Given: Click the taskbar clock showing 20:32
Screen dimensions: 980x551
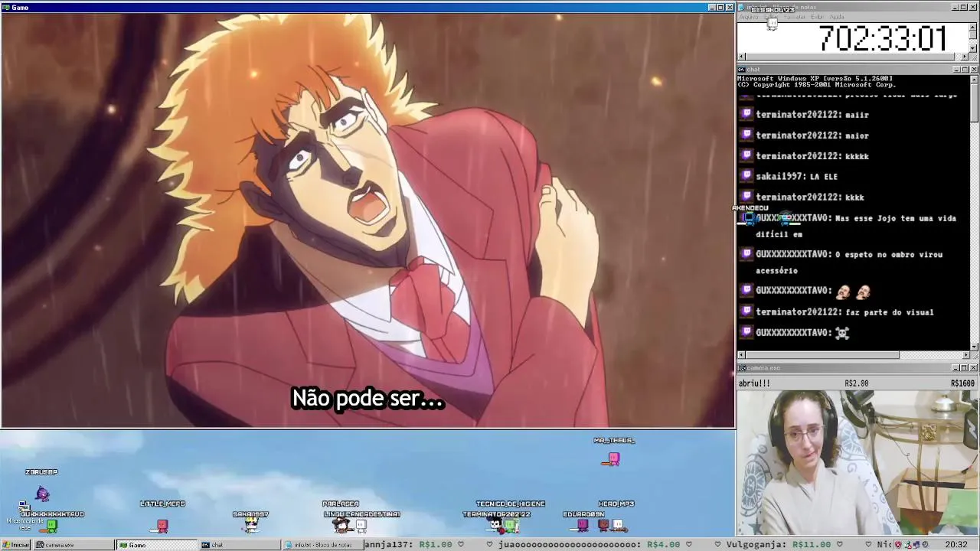Looking at the screenshot, I should click(955, 545).
